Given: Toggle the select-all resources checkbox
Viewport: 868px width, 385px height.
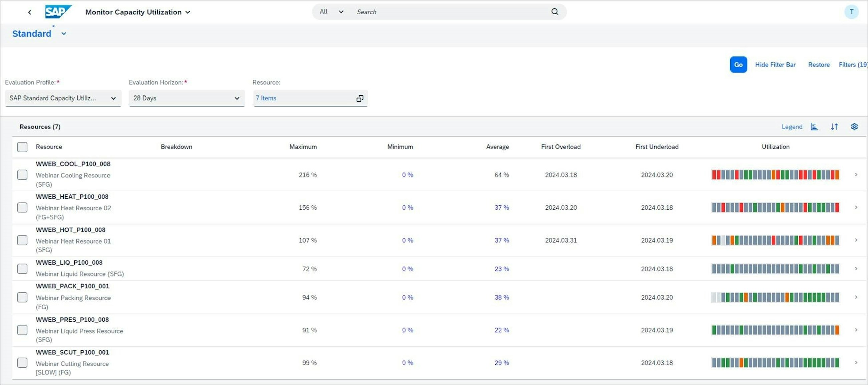Looking at the screenshot, I should (x=22, y=147).
